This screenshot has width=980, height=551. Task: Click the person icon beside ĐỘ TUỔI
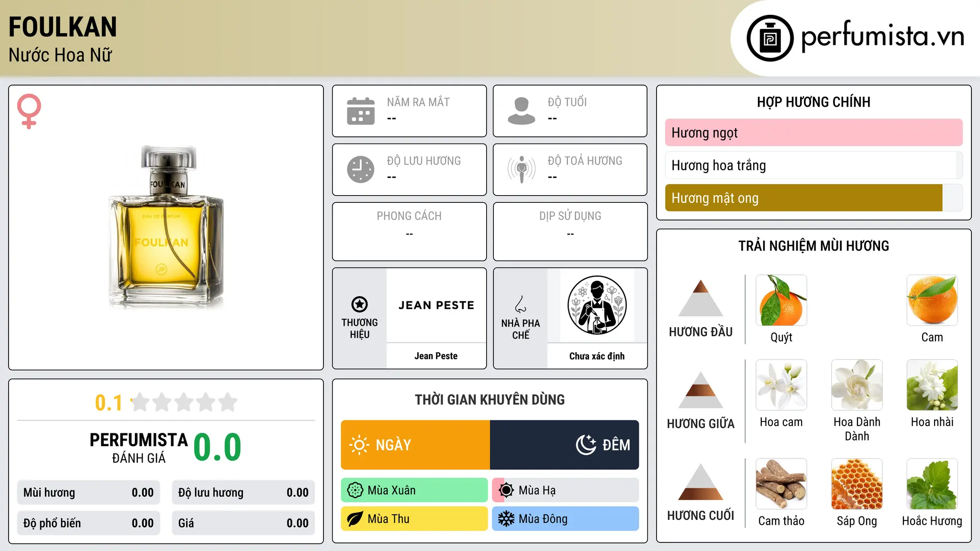tap(522, 111)
